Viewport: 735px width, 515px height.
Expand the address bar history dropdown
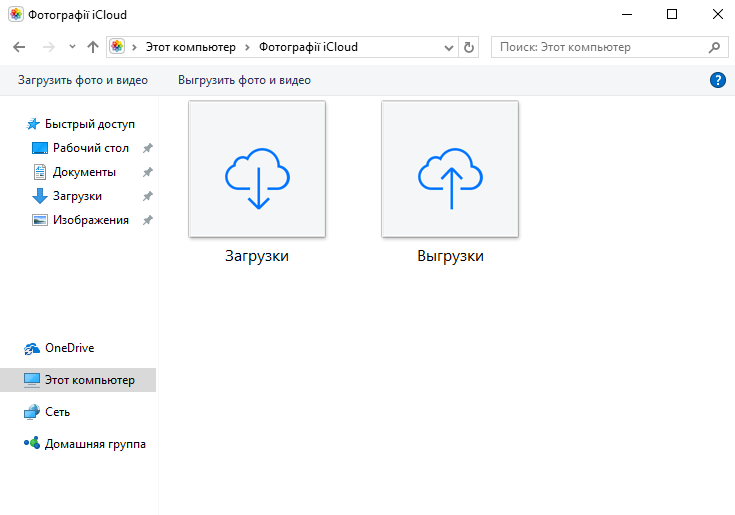449,47
